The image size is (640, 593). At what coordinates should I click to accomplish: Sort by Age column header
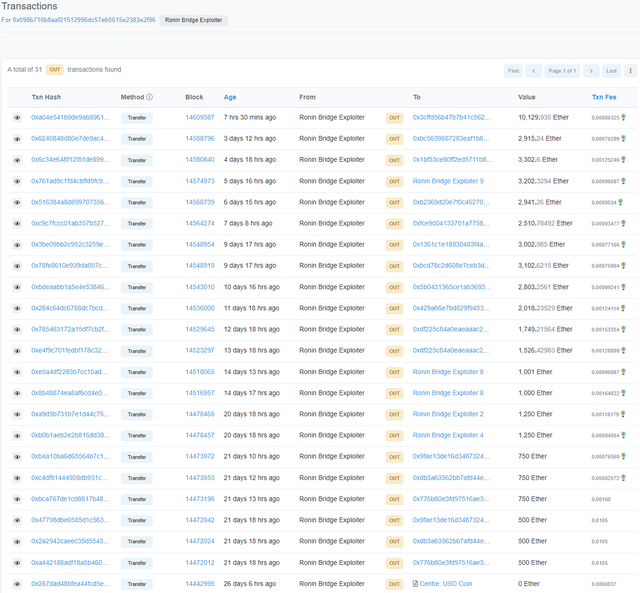click(230, 97)
